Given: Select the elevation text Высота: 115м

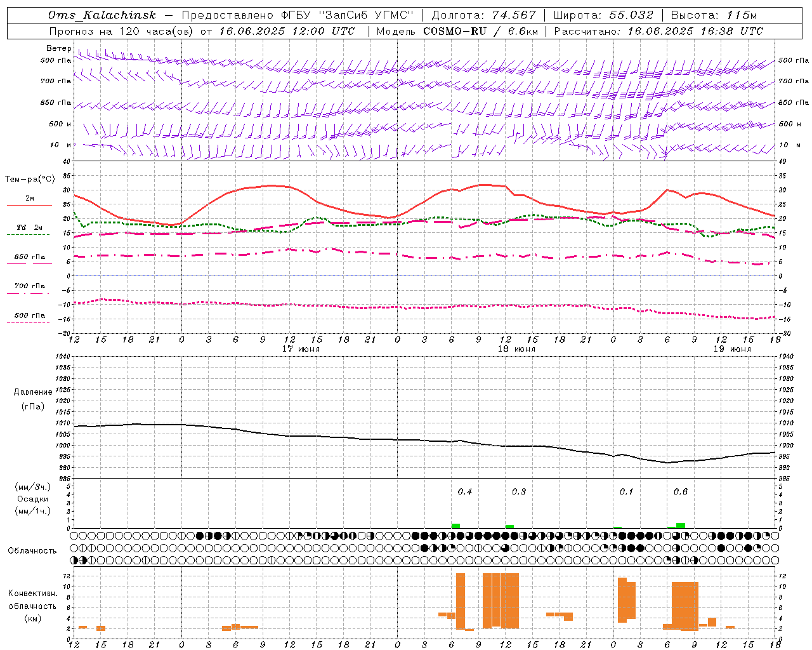Looking at the screenshot, I should pos(714,15).
